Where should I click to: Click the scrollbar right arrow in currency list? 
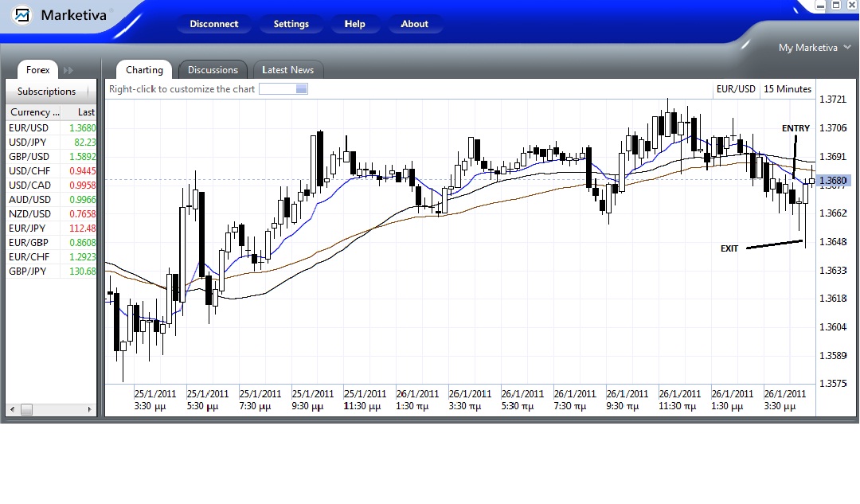[x=89, y=409]
